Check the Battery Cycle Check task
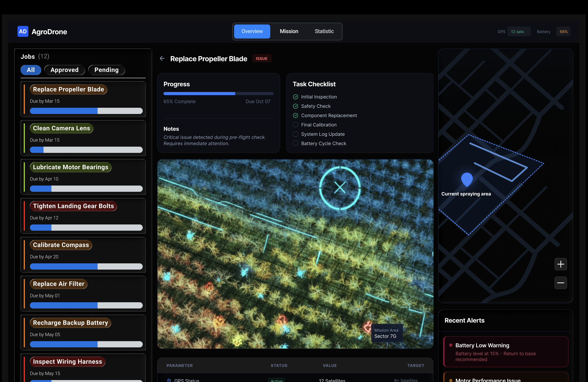The image size is (588, 382). tap(296, 143)
